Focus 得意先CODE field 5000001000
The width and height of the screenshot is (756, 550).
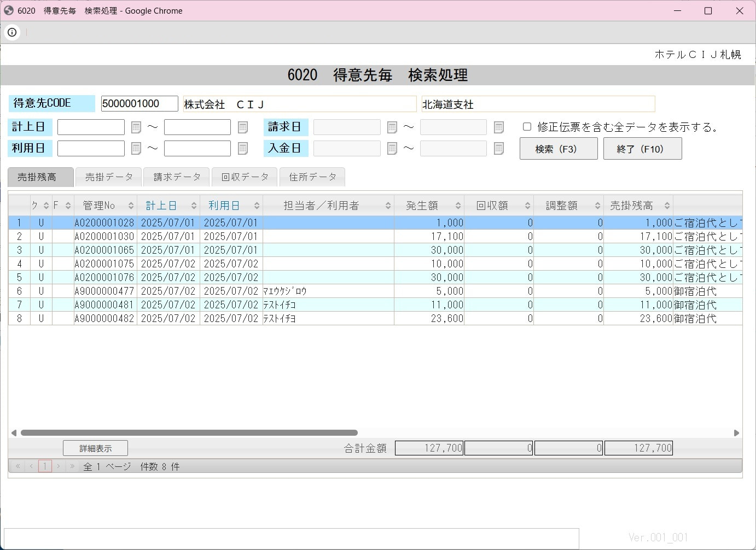click(x=139, y=103)
